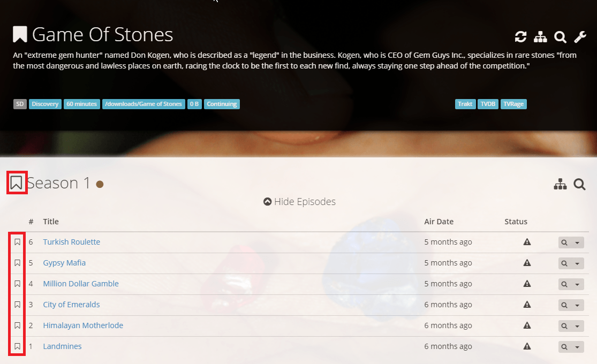The height and width of the screenshot is (364, 597).
Task: Open the Turkish Roulette episode title
Action: [71, 242]
